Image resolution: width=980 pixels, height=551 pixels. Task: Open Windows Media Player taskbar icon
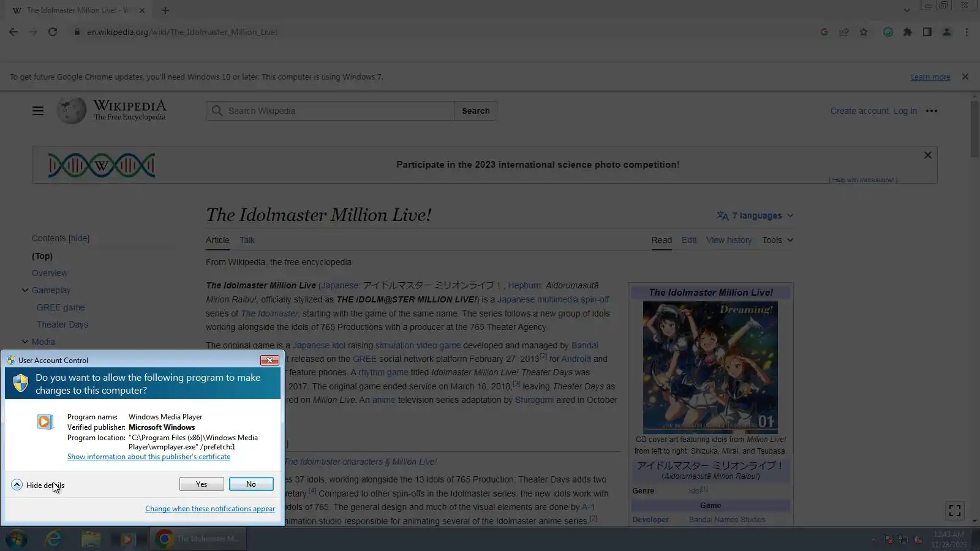tap(127, 539)
